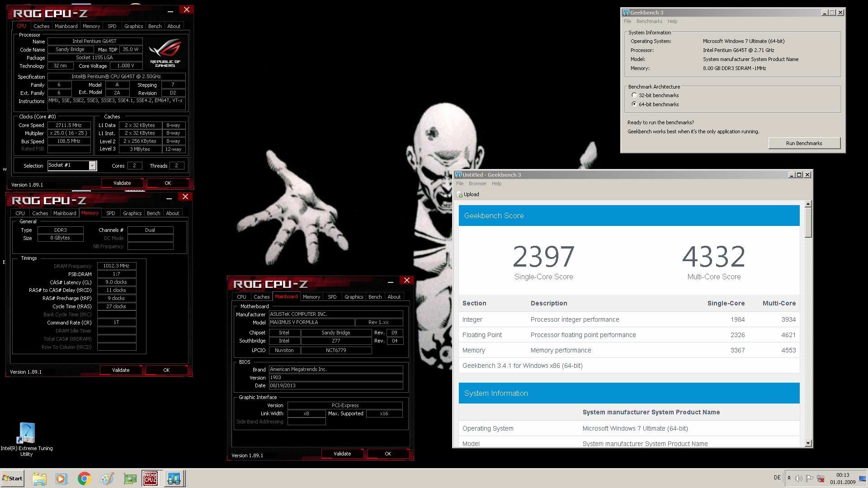Click the 2397 single-core score
The image size is (868, 488).
[543, 257]
